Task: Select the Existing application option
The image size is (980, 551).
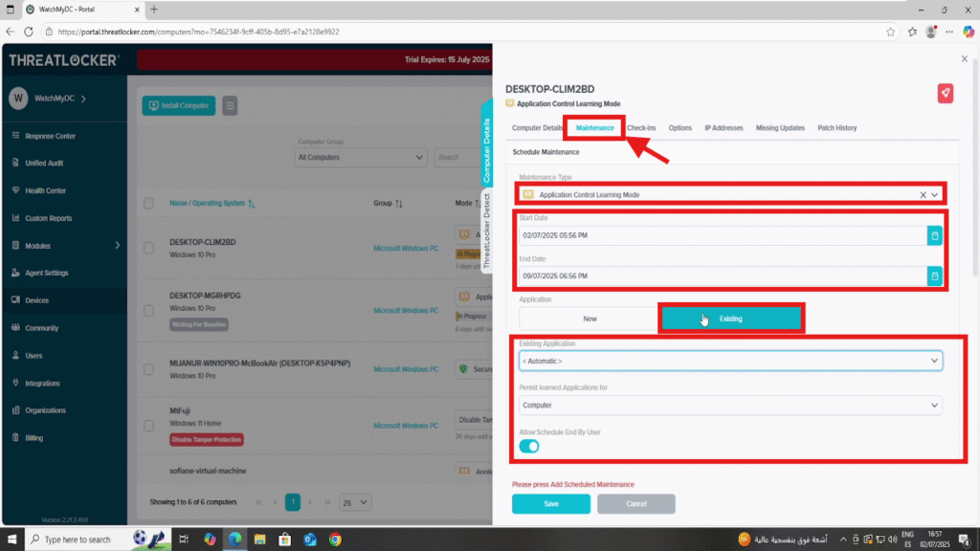Action: click(x=730, y=319)
